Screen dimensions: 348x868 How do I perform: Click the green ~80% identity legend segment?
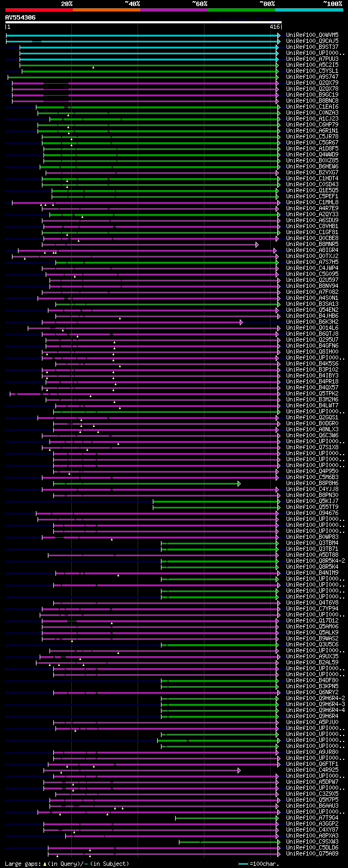241,10
